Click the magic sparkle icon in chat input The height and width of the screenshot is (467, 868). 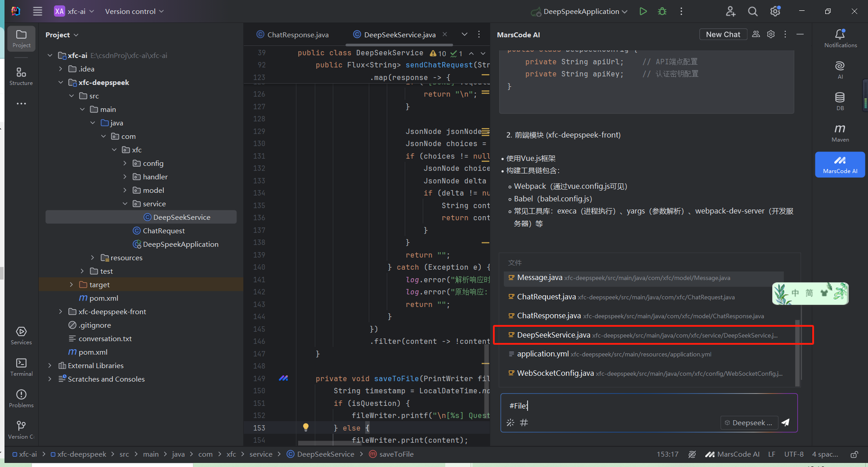(510, 423)
